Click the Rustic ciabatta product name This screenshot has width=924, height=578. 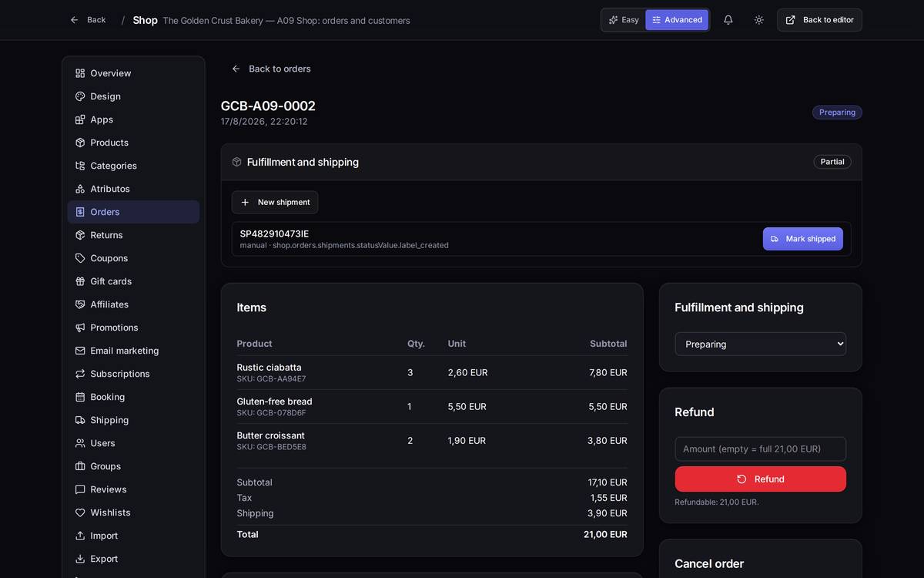coord(269,368)
